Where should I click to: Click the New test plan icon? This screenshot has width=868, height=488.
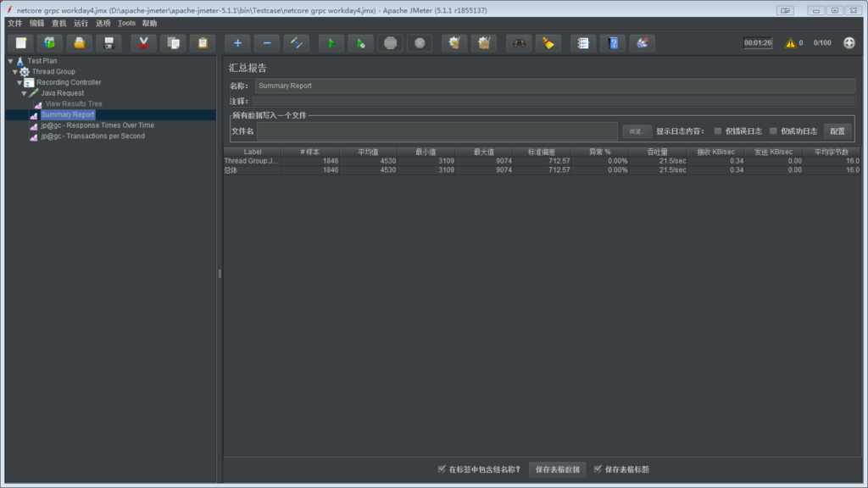click(x=20, y=43)
